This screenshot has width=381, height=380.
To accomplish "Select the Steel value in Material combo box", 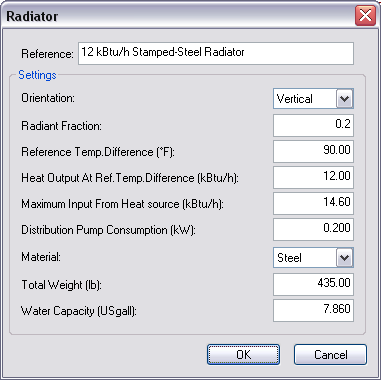I will (x=305, y=258).
